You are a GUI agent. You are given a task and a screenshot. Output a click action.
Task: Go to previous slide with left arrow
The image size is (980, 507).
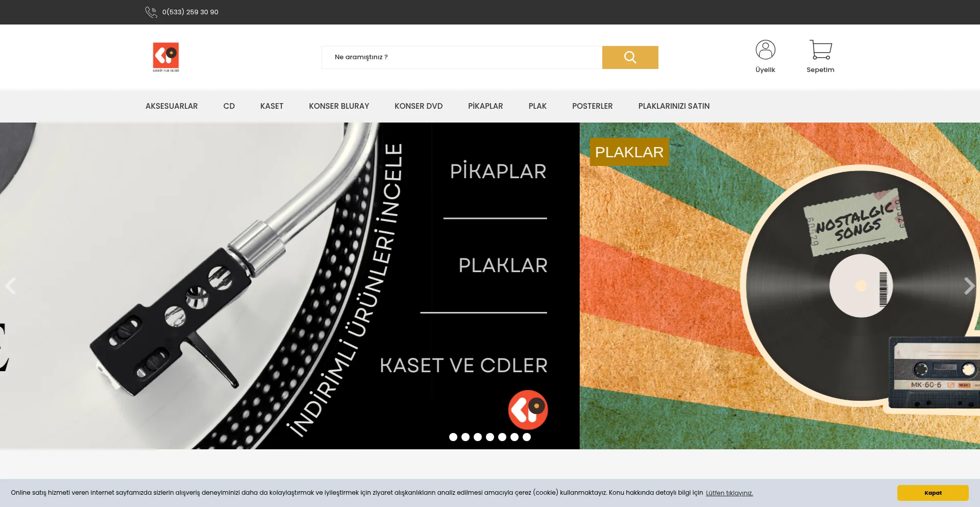coord(11,286)
